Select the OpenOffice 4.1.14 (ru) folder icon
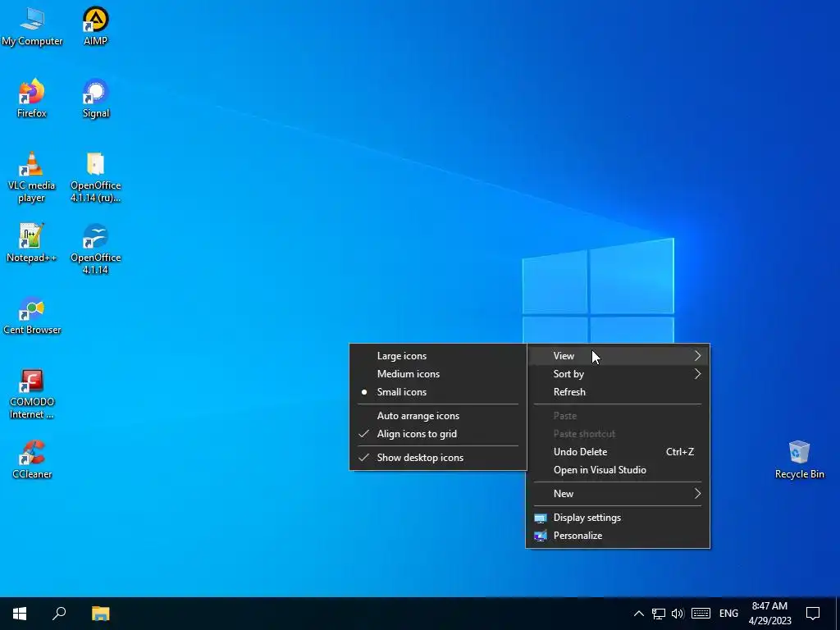 pyautogui.click(x=95, y=177)
